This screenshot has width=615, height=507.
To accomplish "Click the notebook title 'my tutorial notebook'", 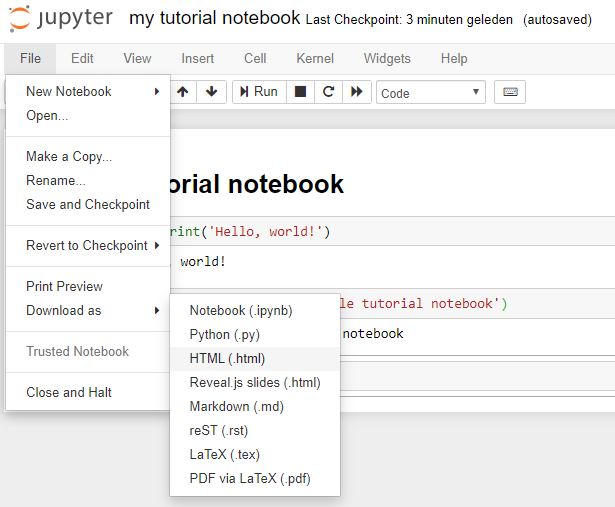I will pyautogui.click(x=215, y=18).
